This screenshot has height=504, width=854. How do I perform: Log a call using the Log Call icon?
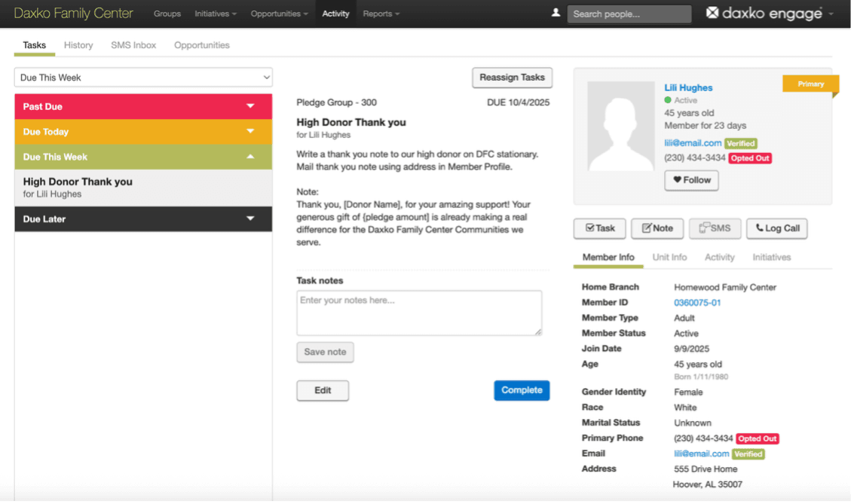point(776,228)
